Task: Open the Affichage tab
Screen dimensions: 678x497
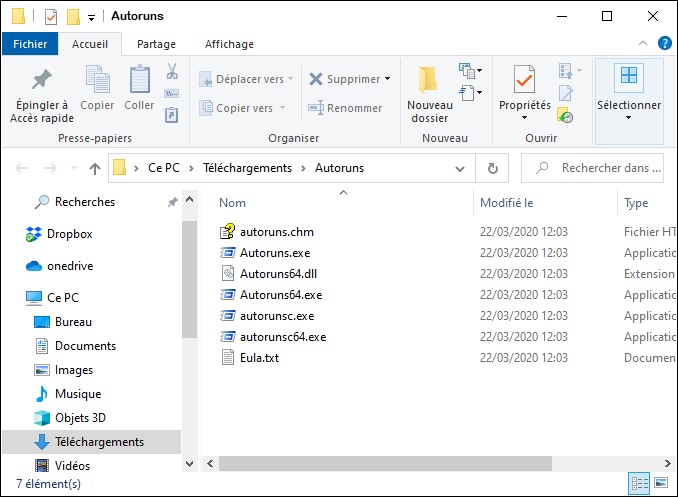Action: 229,44
